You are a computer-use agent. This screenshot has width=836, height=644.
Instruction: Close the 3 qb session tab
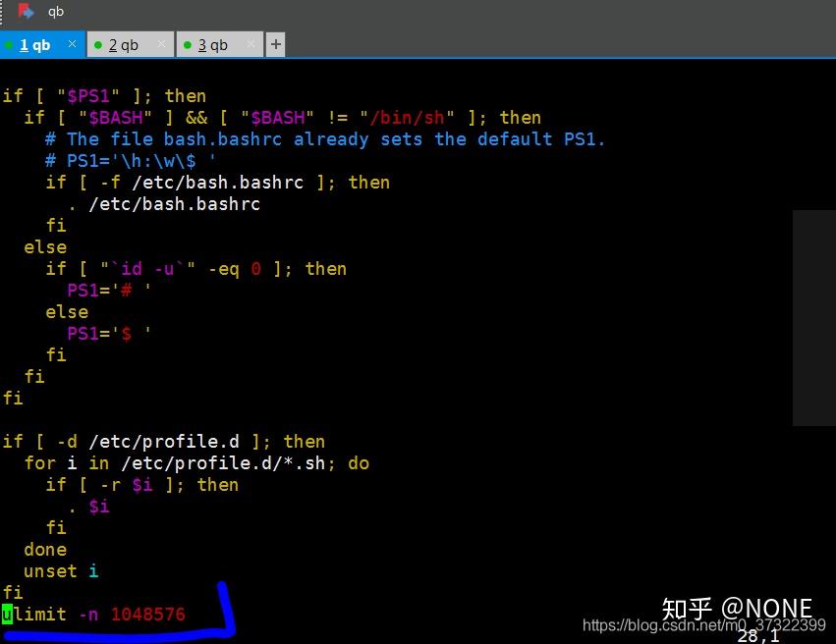[x=251, y=44]
